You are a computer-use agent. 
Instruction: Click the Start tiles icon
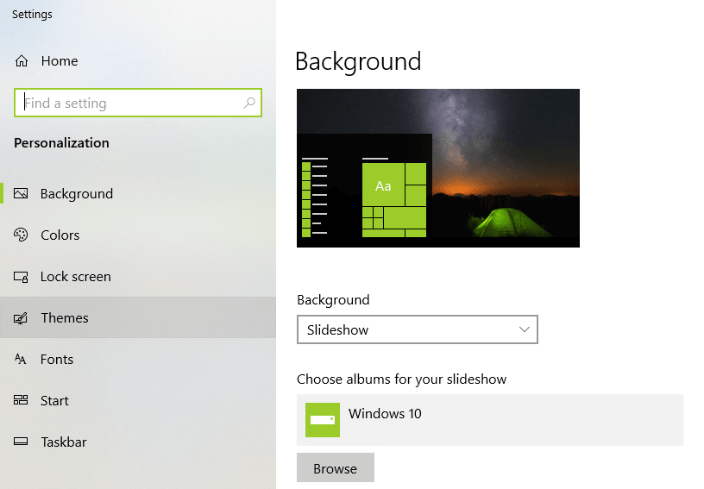click(x=21, y=400)
